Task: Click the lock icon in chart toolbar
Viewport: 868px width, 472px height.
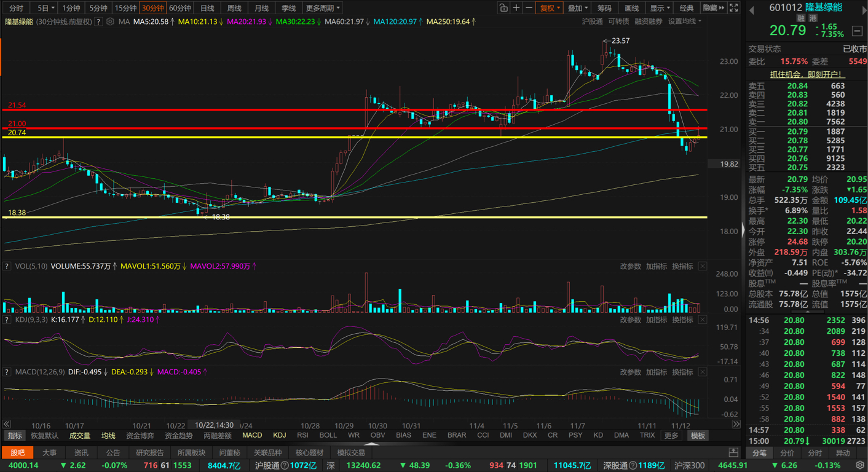Action: [x=503, y=8]
